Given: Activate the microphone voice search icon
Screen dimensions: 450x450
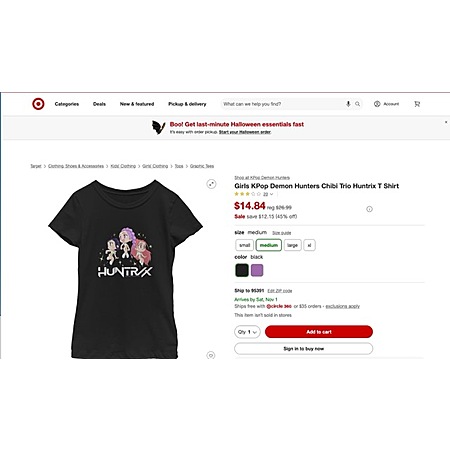Looking at the screenshot, I should pyautogui.click(x=348, y=104).
